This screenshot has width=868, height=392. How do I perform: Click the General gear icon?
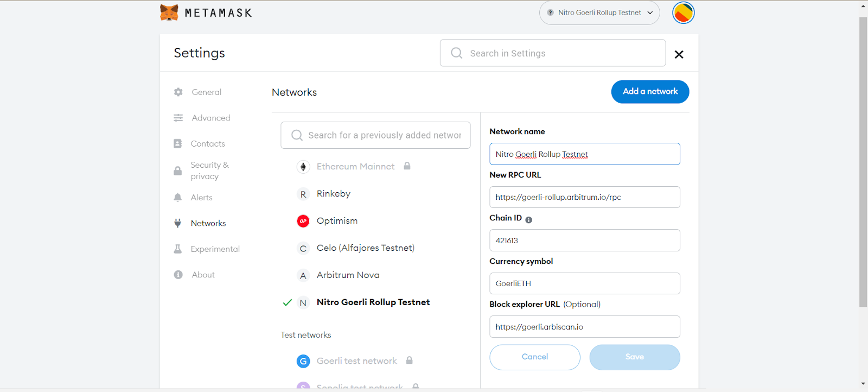point(178,92)
